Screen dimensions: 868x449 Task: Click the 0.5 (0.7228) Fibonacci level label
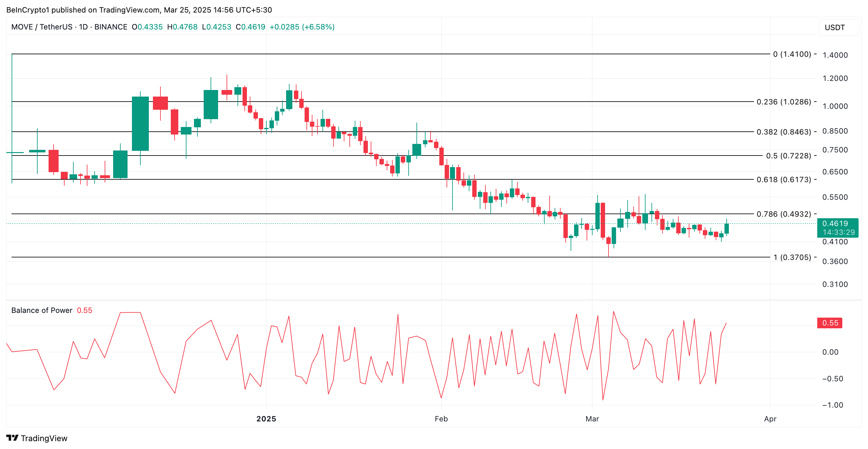pos(788,156)
